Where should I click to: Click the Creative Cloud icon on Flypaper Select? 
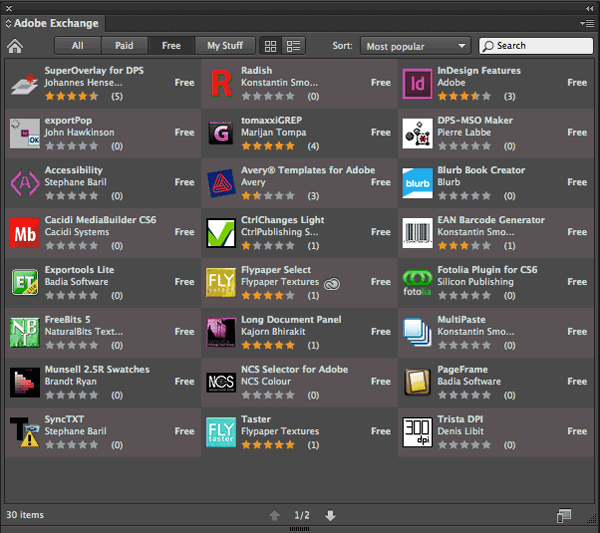tap(332, 284)
